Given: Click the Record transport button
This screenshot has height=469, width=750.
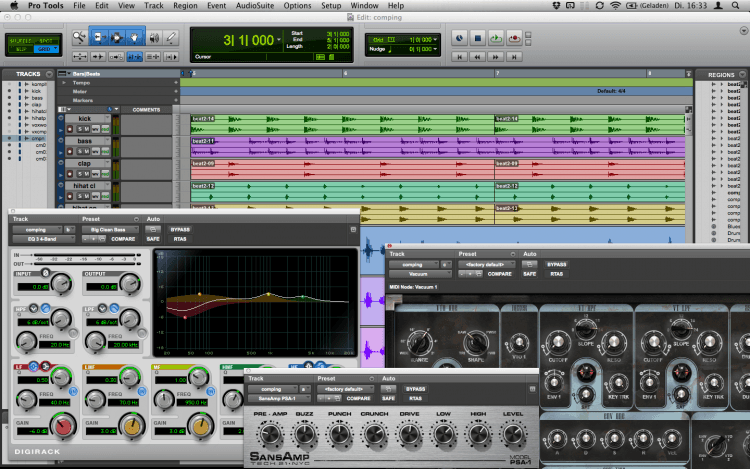Looking at the screenshot, I should point(514,38).
